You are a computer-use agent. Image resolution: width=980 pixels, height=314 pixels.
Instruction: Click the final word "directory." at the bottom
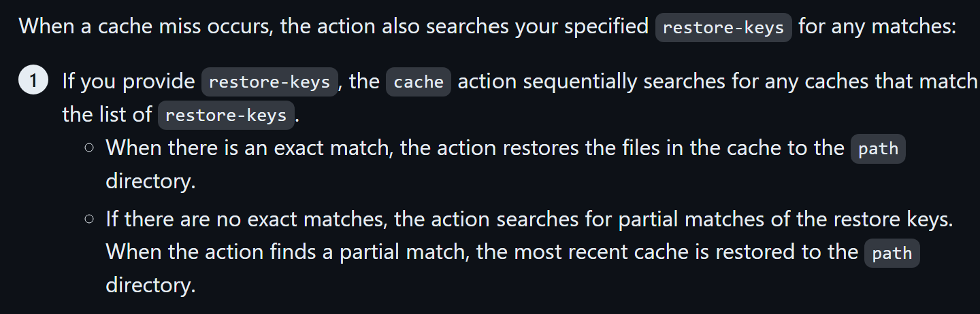tap(150, 285)
